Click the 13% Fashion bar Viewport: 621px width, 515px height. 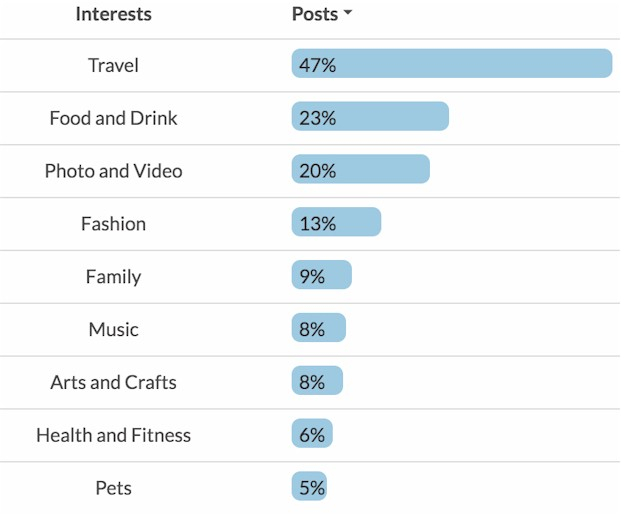(x=336, y=223)
